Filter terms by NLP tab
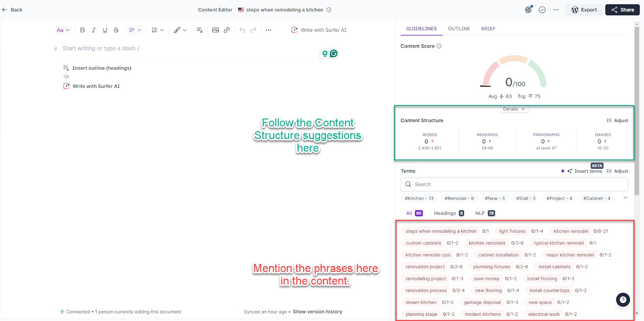The width and height of the screenshot is (644, 321). click(x=485, y=213)
